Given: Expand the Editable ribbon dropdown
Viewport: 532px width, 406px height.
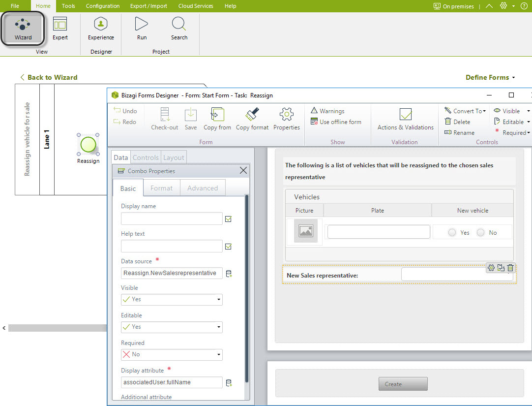Looking at the screenshot, I should point(528,122).
